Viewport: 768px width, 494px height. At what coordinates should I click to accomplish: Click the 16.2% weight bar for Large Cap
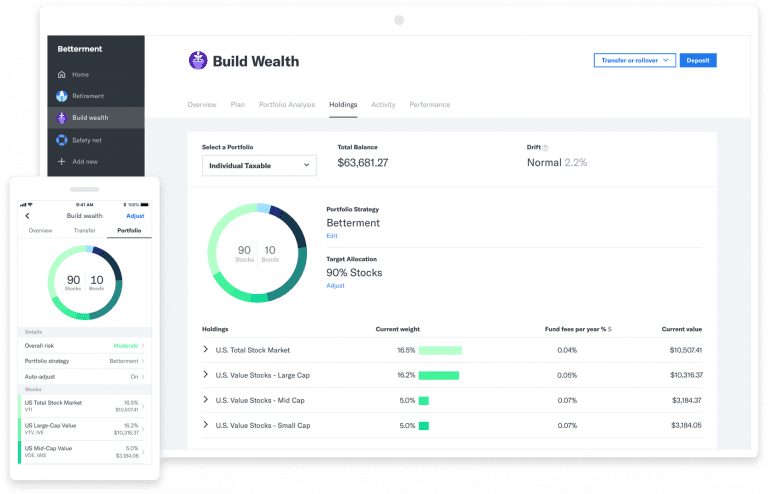[439, 375]
